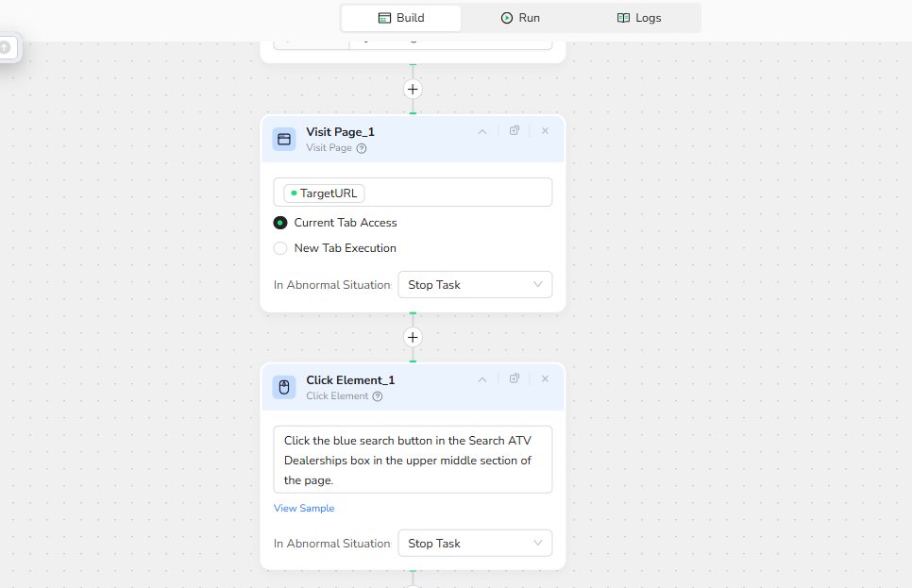Click the mouse icon on Click Element_1
The height and width of the screenshot is (588, 912).
pos(284,387)
